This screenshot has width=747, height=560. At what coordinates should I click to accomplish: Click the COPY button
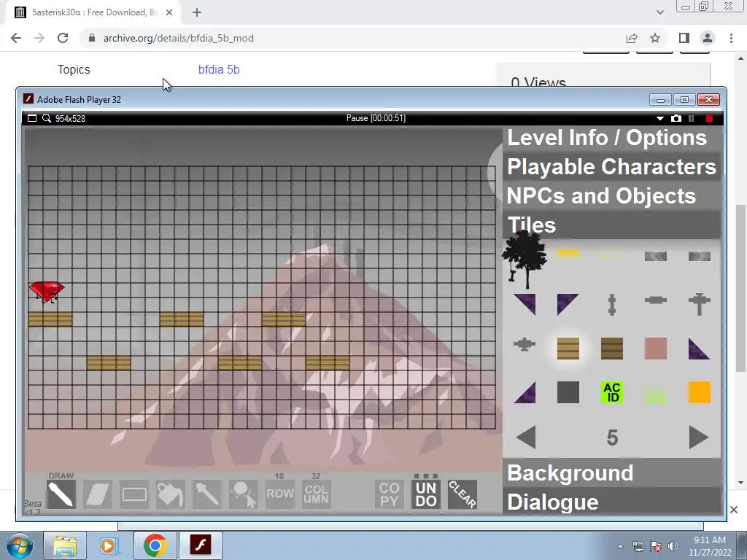(x=390, y=495)
